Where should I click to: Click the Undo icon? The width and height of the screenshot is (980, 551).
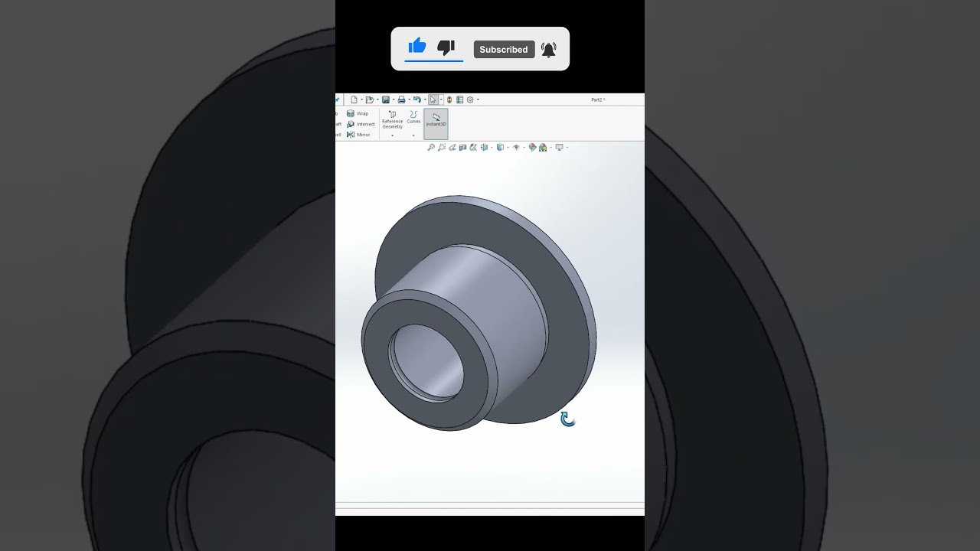(417, 99)
